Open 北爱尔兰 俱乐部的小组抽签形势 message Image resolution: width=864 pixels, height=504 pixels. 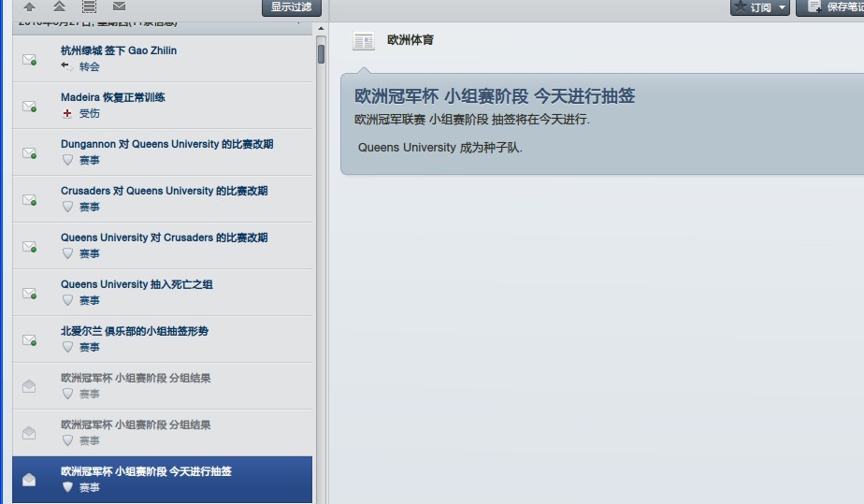(x=135, y=331)
